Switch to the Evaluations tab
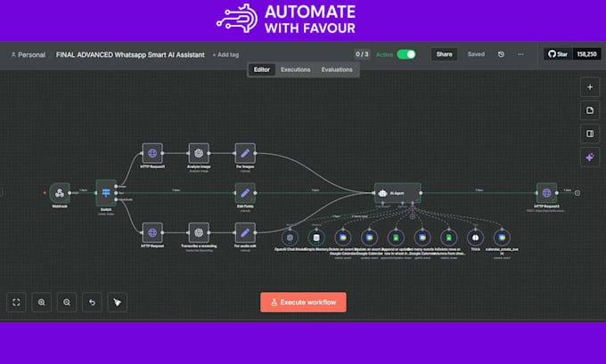Image resolution: width=606 pixels, height=364 pixels. tap(337, 69)
